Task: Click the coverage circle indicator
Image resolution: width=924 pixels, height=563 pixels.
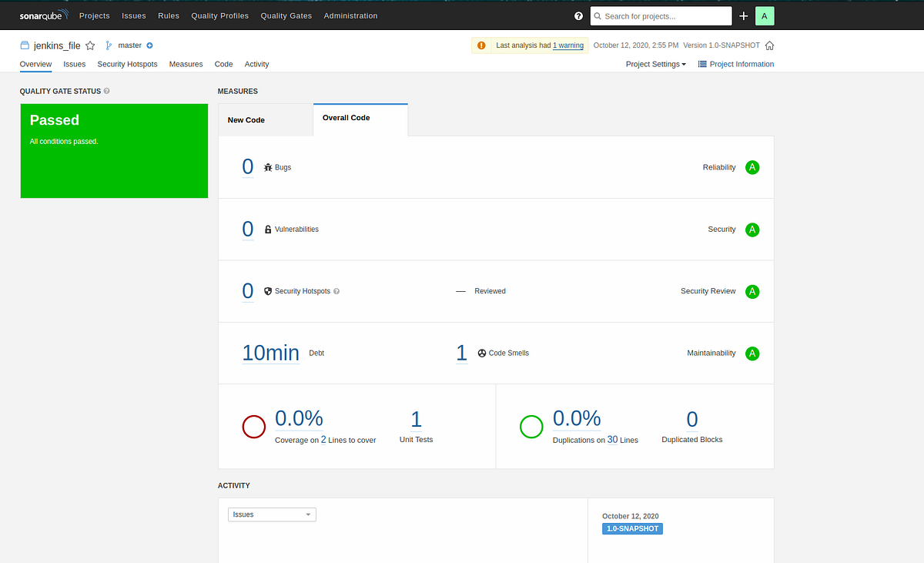Action: pos(254,426)
